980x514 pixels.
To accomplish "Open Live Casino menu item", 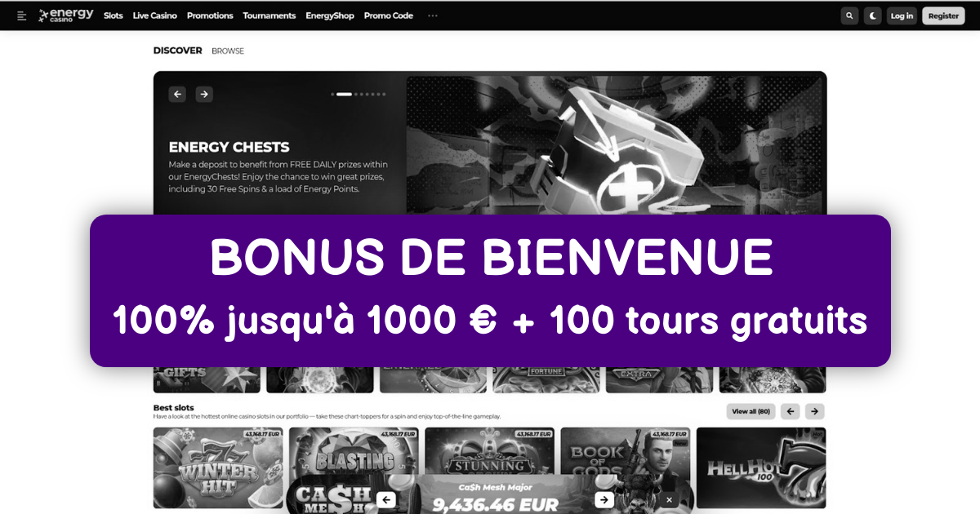I will point(155,16).
